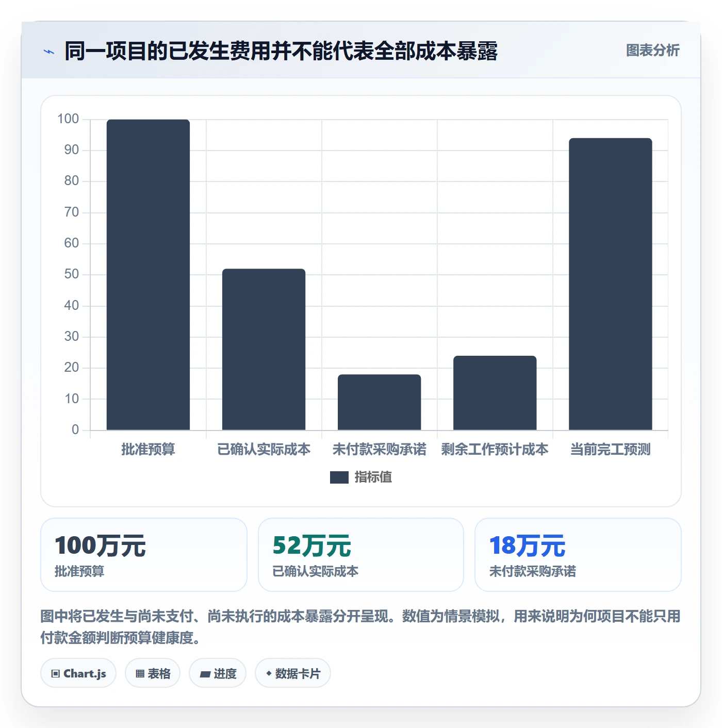The height and width of the screenshot is (728, 722).
Task: Click the diamond icon in 数据卡片 tag
Action: (x=269, y=673)
